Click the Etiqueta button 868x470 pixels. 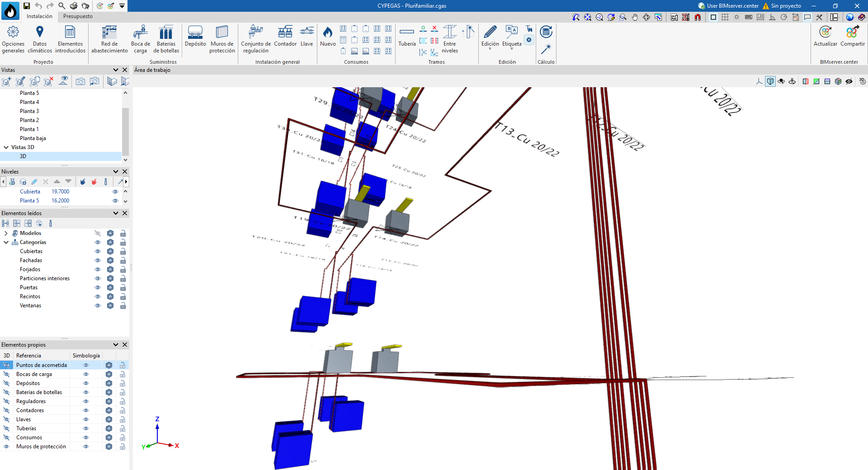click(512, 36)
